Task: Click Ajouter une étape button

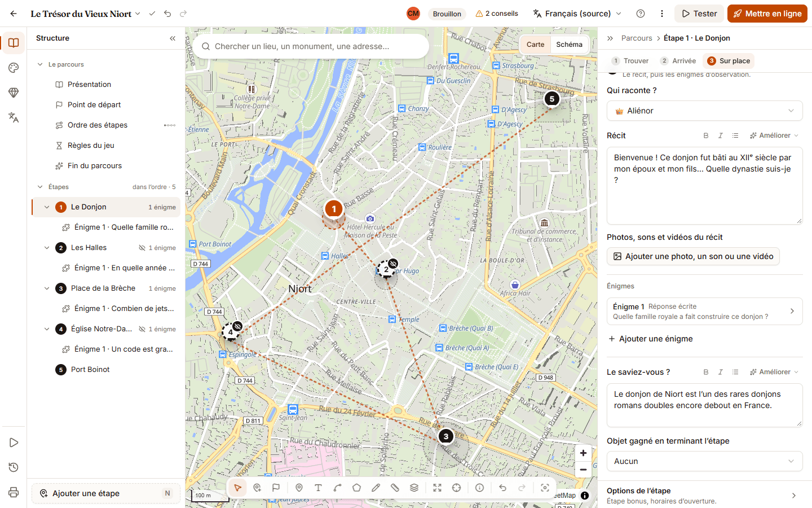Action: pos(106,493)
